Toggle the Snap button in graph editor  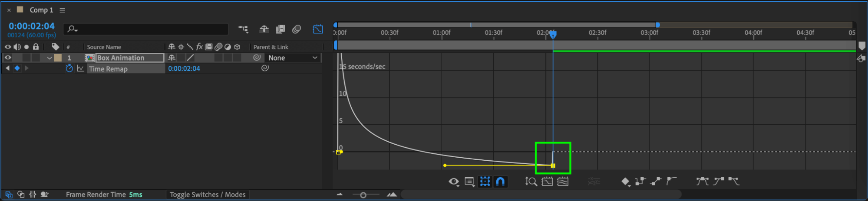click(500, 182)
